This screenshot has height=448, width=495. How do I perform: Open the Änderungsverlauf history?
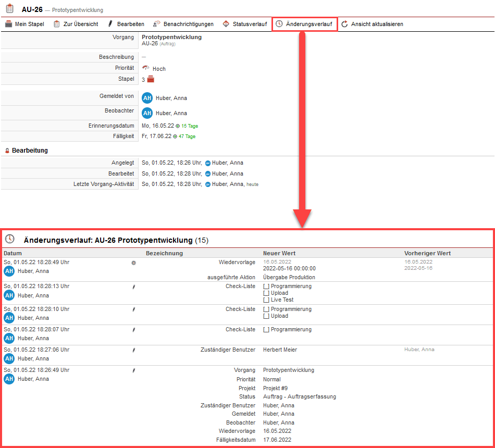tap(304, 24)
